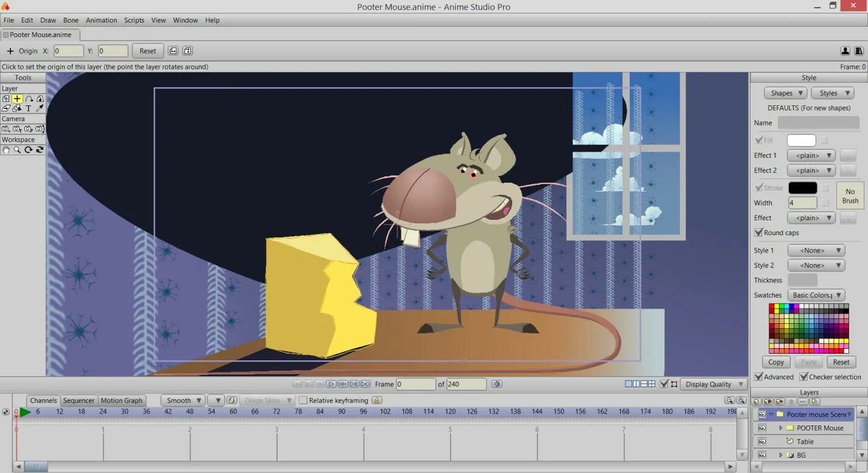This screenshot has width=868, height=473.
Task: Select the Pan workspace tool
Action: point(5,150)
